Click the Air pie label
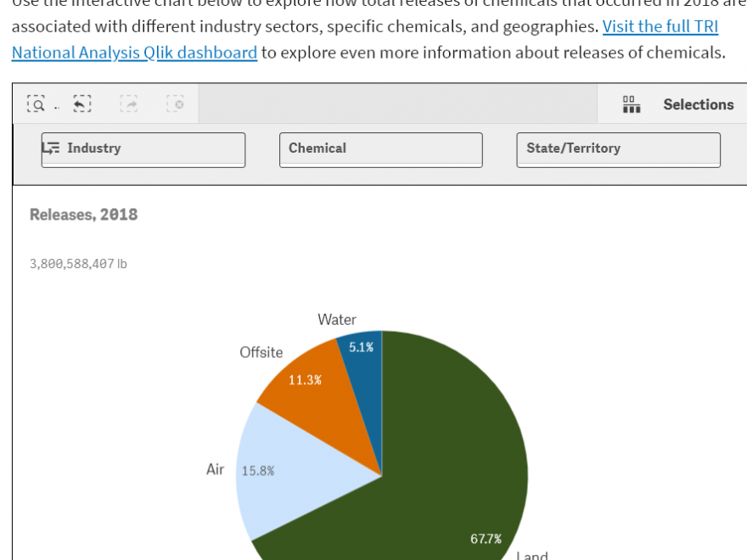747x560 pixels. pyautogui.click(x=215, y=469)
